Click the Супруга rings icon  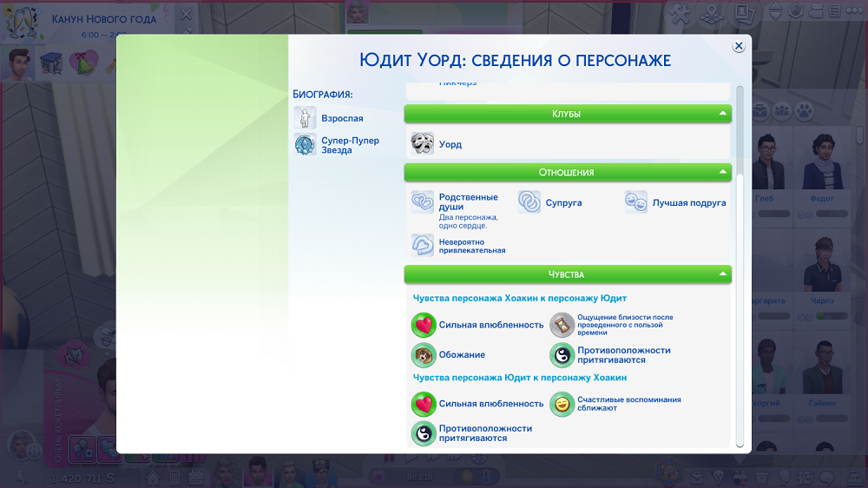tap(529, 202)
